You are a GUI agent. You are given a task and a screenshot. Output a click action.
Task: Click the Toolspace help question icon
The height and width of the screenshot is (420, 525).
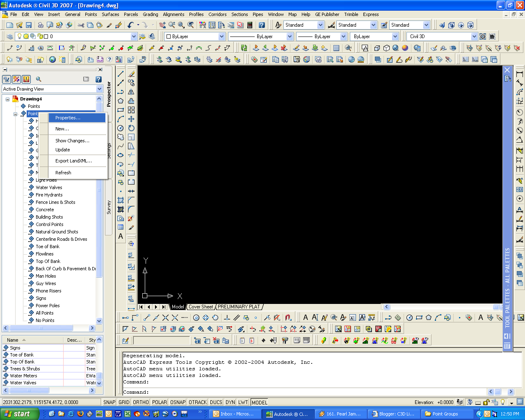tap(98, 79)
